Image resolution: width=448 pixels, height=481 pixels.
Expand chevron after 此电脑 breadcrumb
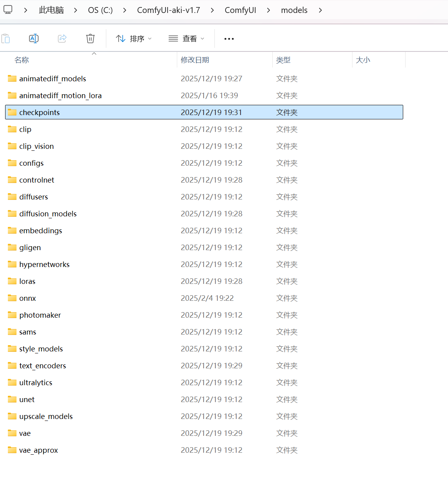pos(75,10)
